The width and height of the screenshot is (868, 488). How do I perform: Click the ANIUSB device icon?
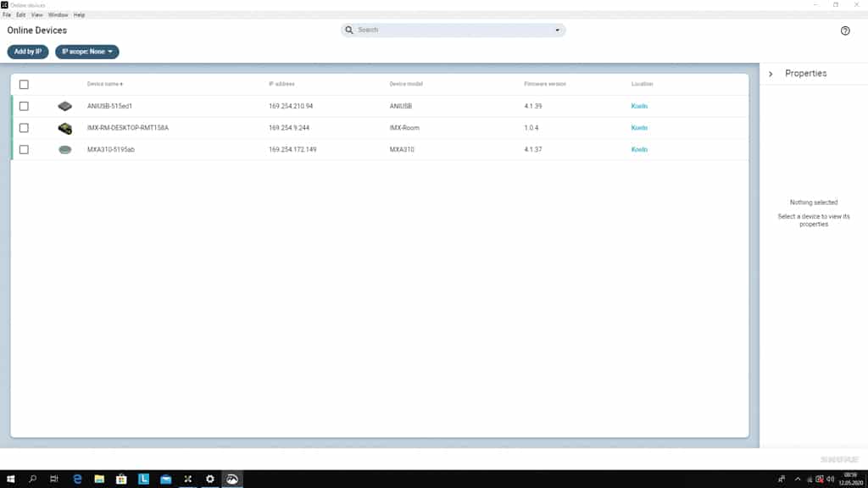(64, 106)
